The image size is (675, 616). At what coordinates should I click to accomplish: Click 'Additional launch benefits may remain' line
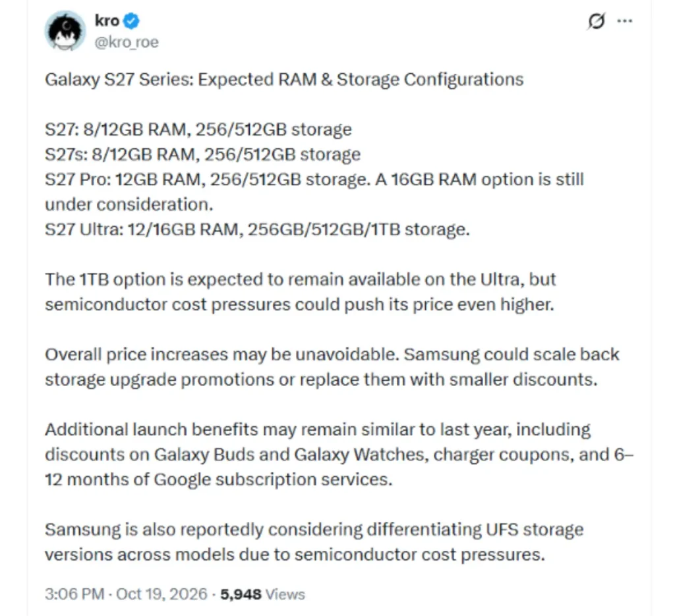point(318,430)
